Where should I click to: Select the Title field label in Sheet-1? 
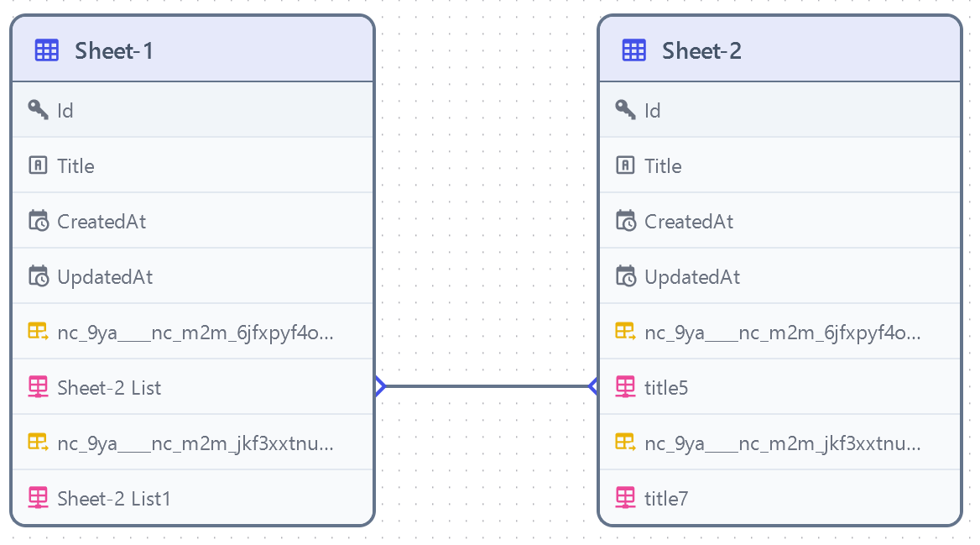click(x=76, y=165)
